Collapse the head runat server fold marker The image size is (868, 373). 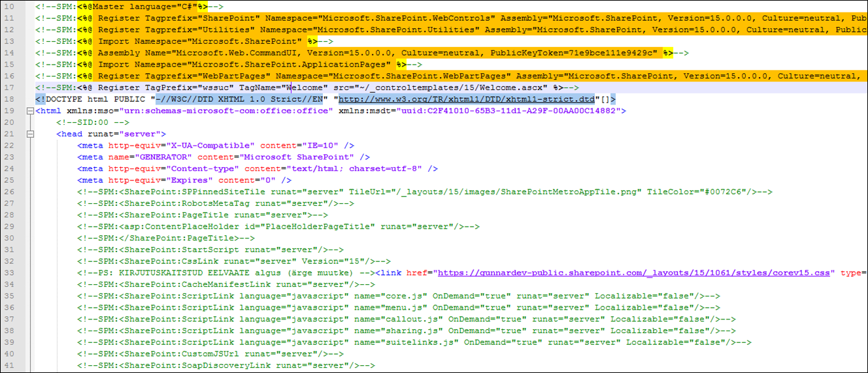click(x=30, y=134)
